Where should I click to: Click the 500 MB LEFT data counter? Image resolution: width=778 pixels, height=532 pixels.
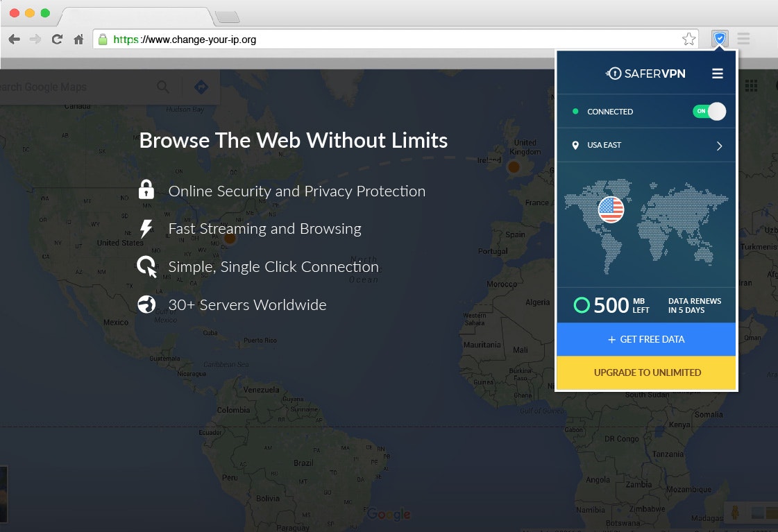[621, 305]
